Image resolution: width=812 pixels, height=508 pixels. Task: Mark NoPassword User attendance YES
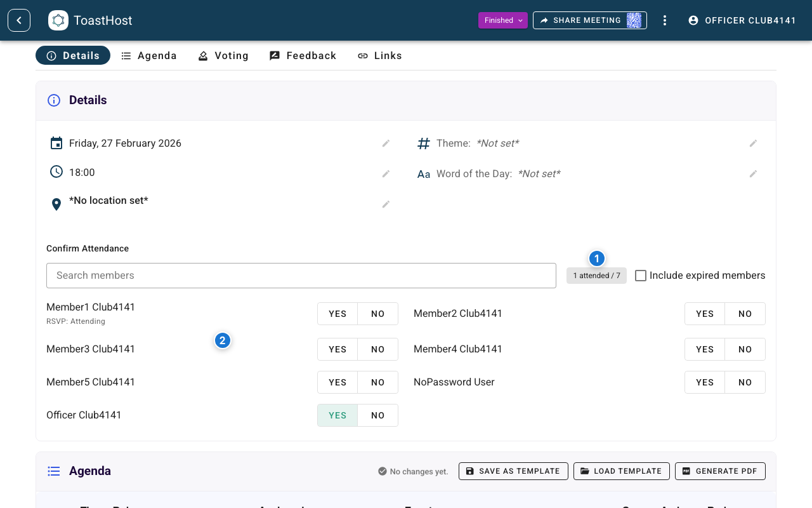[705, 382]
